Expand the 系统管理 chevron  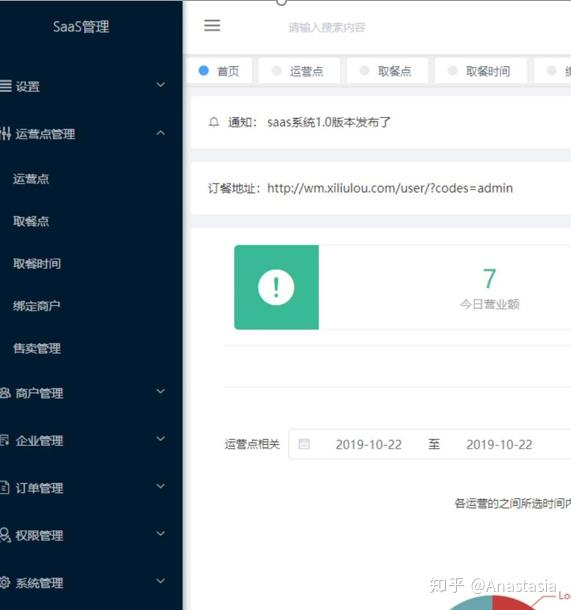161,581
